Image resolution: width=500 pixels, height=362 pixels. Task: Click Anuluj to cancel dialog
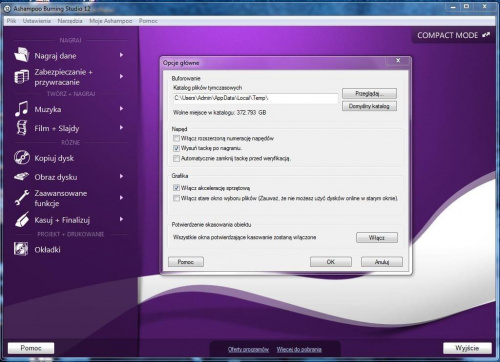click(x=382, y=262)
